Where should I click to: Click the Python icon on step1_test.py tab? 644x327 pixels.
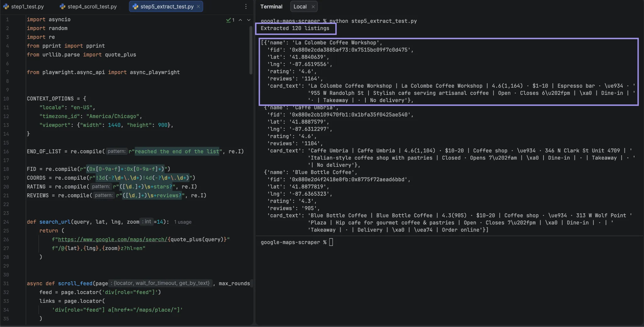click(6, 7)
